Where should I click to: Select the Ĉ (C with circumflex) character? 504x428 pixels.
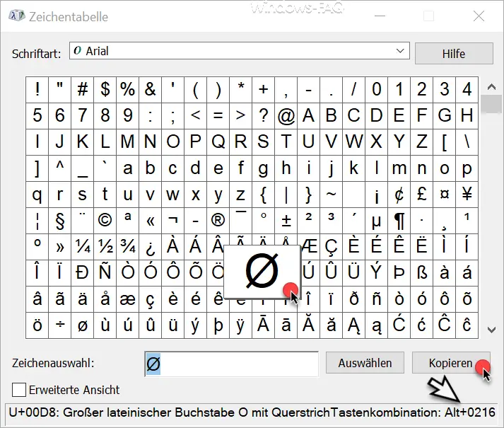point(445,325)
